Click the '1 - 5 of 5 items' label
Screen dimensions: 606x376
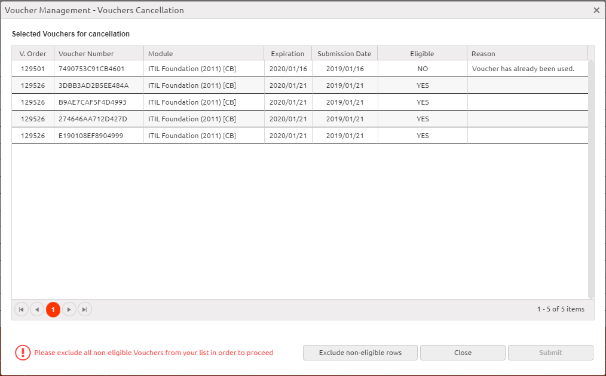560,309
